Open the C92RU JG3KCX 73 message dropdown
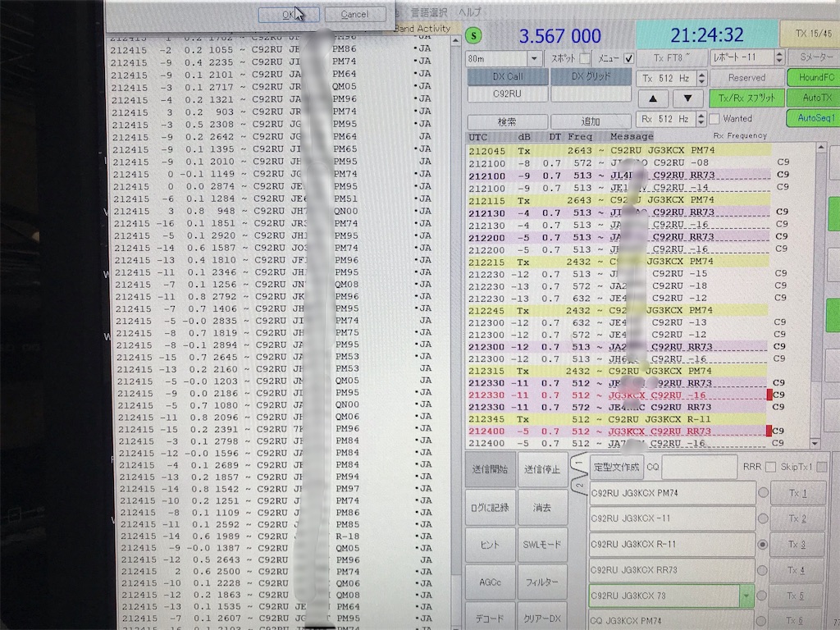 coord(745,596)
